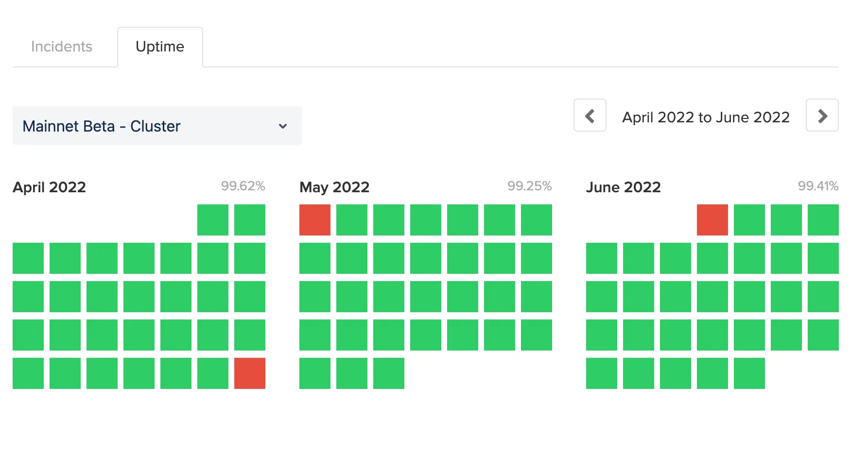Click the dropdown chevron beside Mainnet Beta
868x469 pixels.
283,126
